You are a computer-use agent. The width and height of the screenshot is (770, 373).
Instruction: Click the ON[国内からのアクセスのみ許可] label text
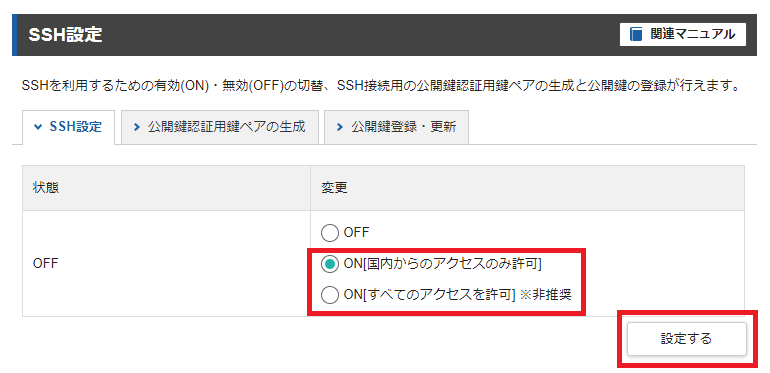442,264
